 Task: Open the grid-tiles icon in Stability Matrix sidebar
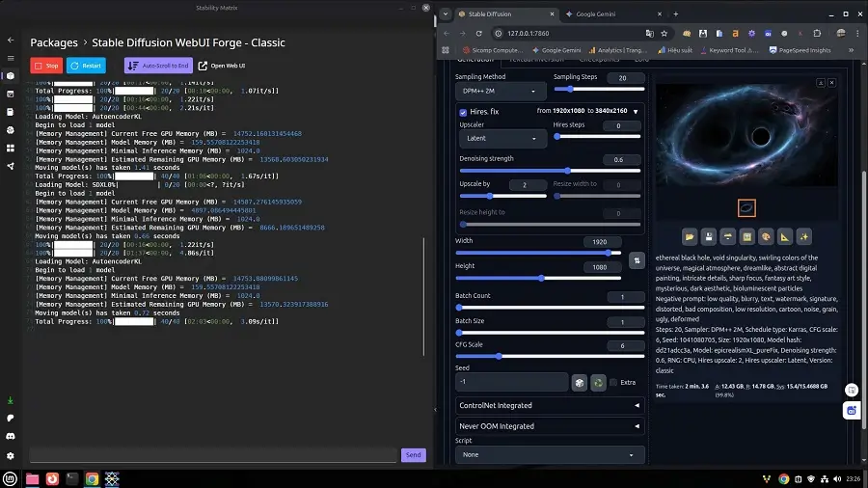11,149
